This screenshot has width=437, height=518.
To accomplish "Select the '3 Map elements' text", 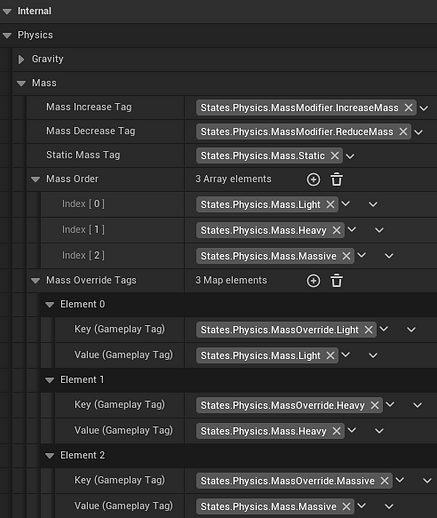I will [x=231, y=280].
